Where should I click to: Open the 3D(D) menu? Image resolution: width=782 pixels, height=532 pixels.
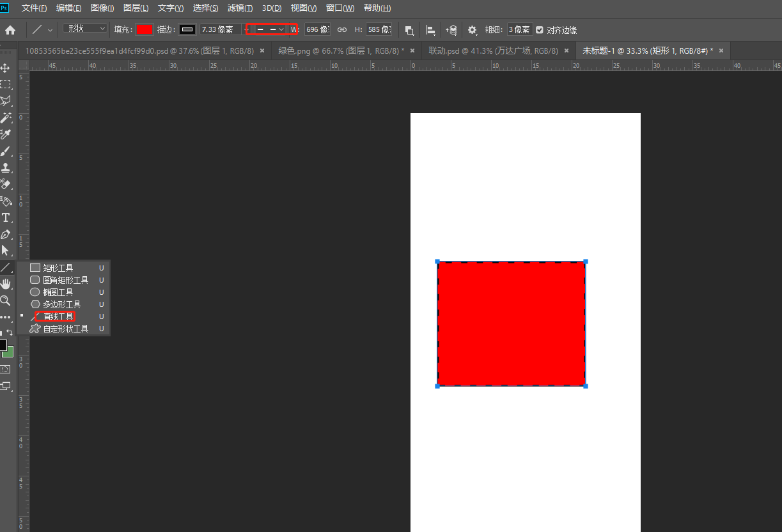pos(272,8)
